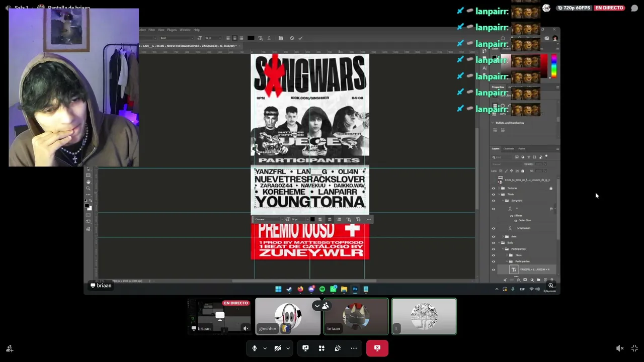Create a new adjustment layer

532,280
